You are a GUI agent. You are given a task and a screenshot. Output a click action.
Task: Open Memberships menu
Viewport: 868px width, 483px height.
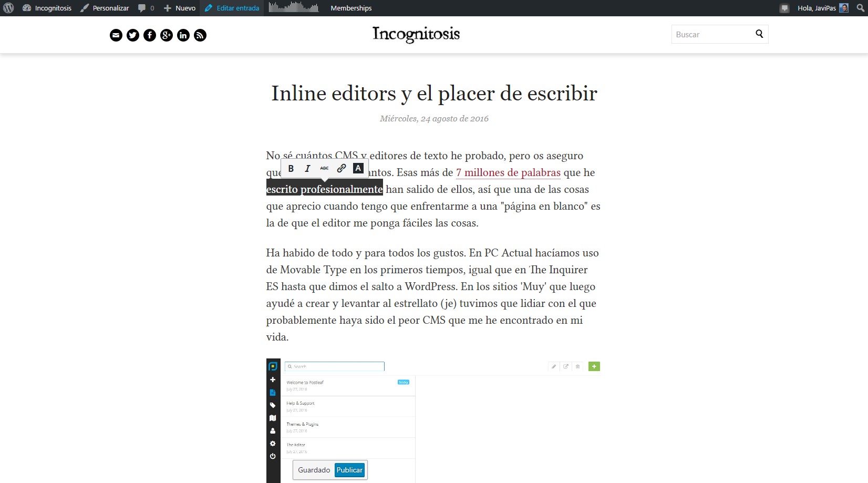point(351,8)
